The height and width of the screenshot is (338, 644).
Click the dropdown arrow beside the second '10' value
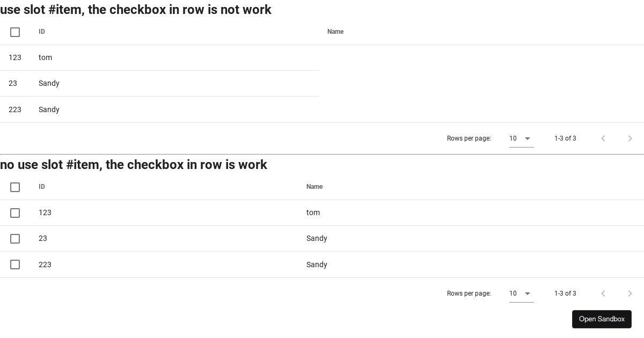pyautogui.click(x=528, y=293)
